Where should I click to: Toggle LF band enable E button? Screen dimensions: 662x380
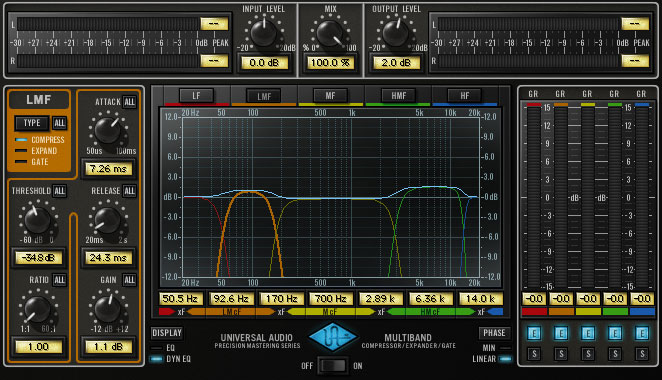tap(534, 334)
